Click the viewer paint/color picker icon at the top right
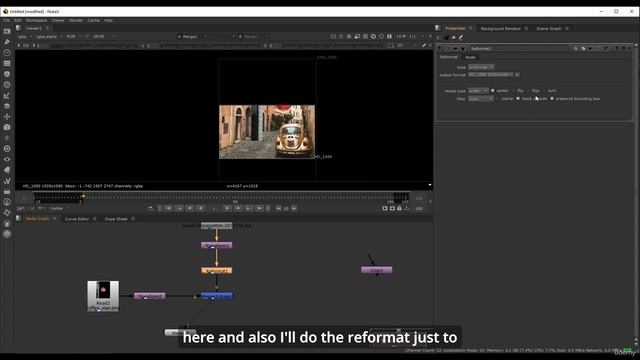640x360 pixels. [424, 45]
